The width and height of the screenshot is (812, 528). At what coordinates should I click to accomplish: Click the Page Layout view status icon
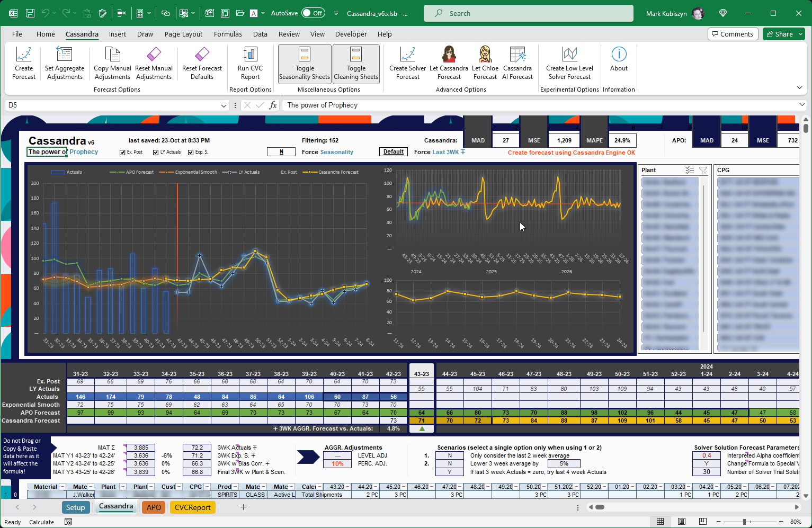(x=682, y=522)
